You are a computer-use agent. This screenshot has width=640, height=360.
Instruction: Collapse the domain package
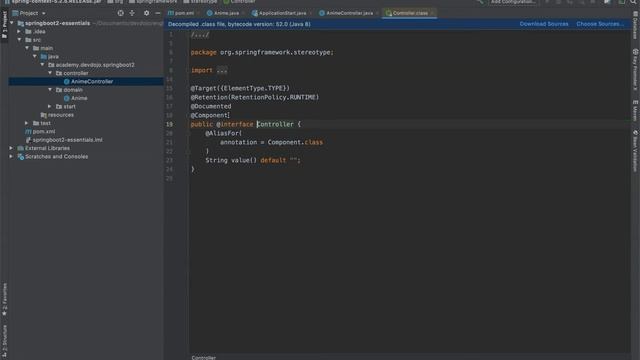click(50, 90)
